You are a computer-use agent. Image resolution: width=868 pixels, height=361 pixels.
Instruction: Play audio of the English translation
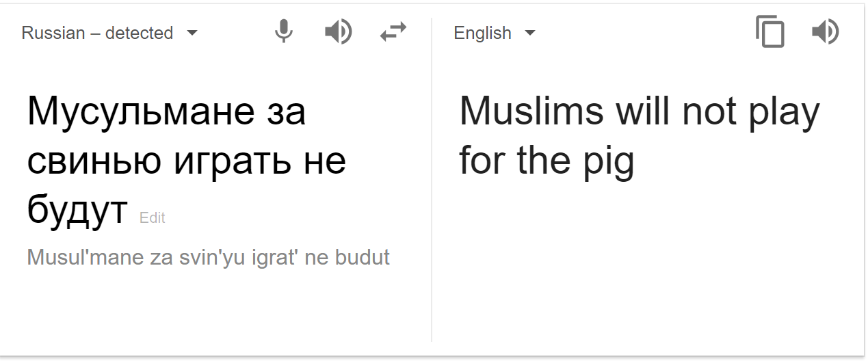825,31
